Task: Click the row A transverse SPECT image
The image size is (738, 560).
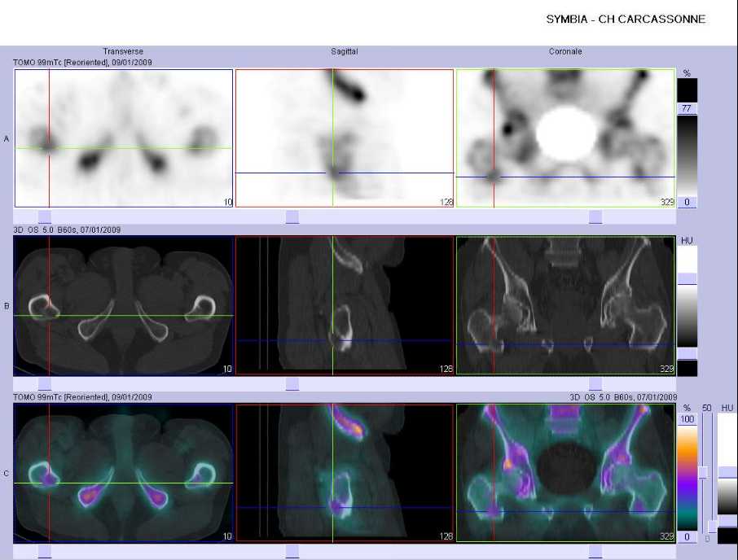Action: [124, 138]
